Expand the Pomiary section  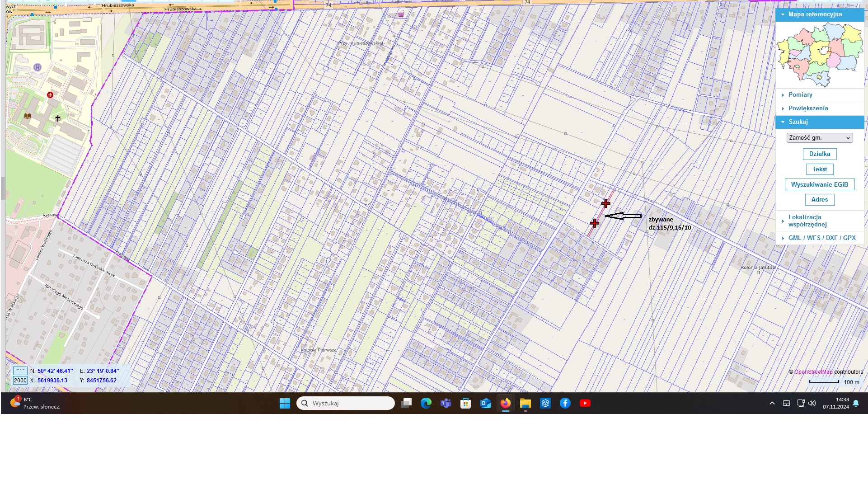(800, 95)
